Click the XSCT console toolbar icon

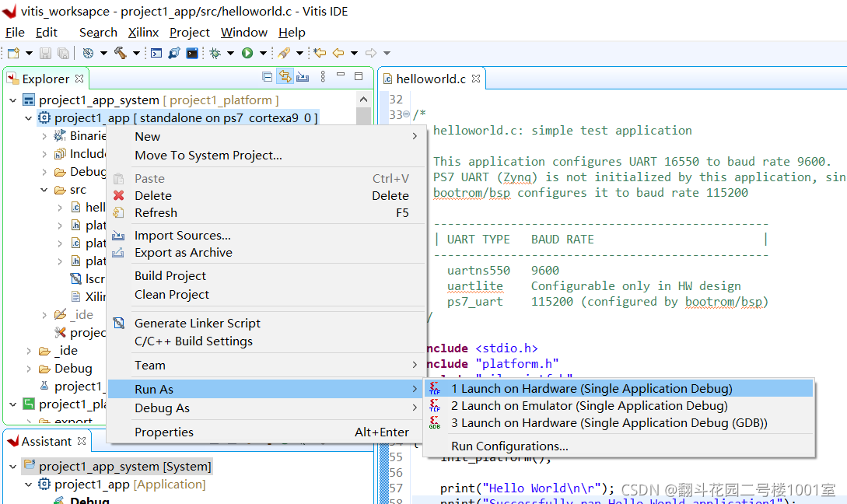[156, 53]
